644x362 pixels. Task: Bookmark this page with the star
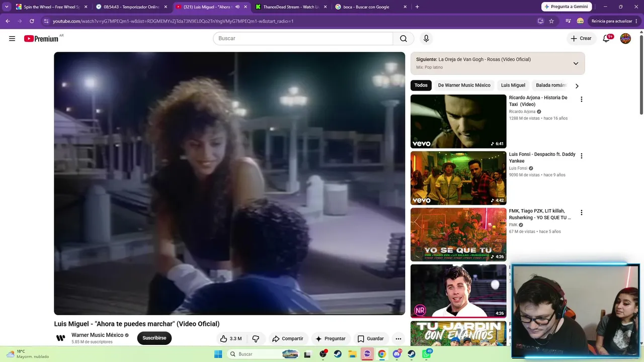(x=551, y=21)
